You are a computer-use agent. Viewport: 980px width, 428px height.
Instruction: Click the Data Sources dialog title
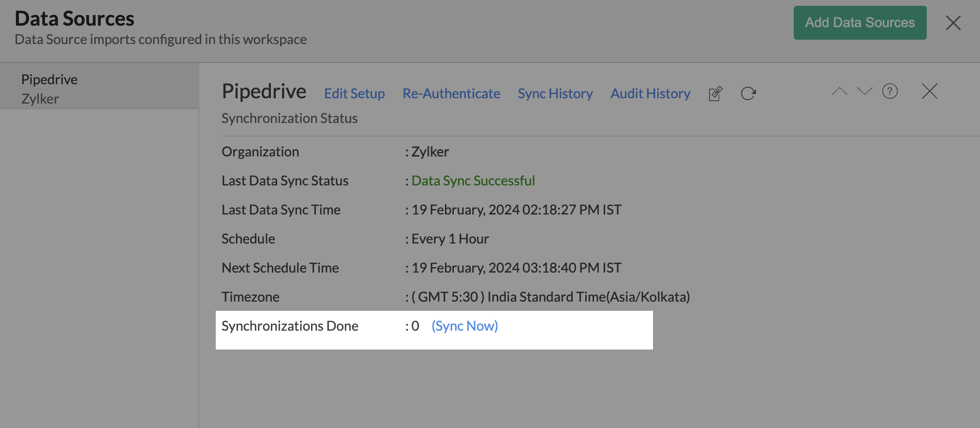pyautogui.click(x=74, y=18)
